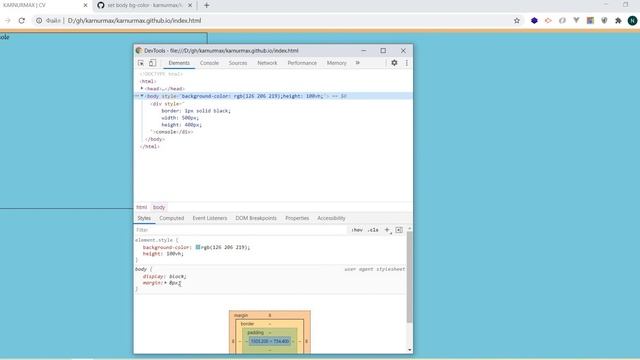Click the orange extension icon

(548, 20)
